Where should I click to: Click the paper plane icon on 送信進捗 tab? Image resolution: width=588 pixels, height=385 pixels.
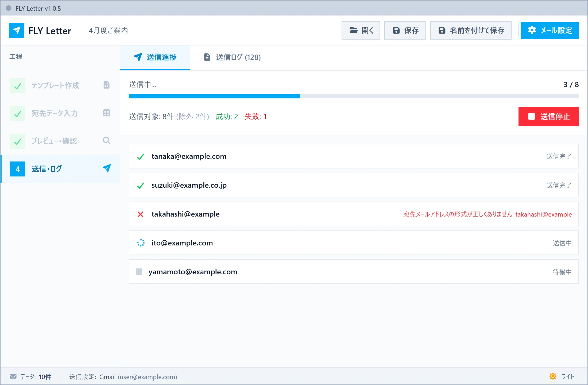click(x=138, y=57)
